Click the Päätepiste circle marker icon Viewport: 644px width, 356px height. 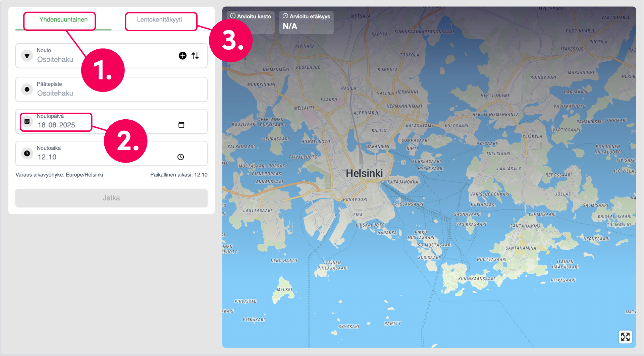(27, 90)
